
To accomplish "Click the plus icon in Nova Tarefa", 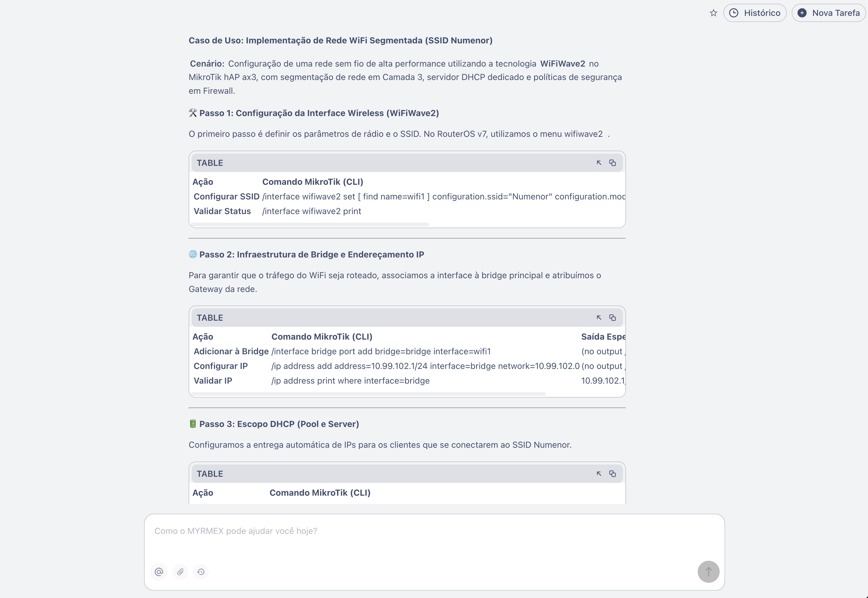I will point(802,13).
